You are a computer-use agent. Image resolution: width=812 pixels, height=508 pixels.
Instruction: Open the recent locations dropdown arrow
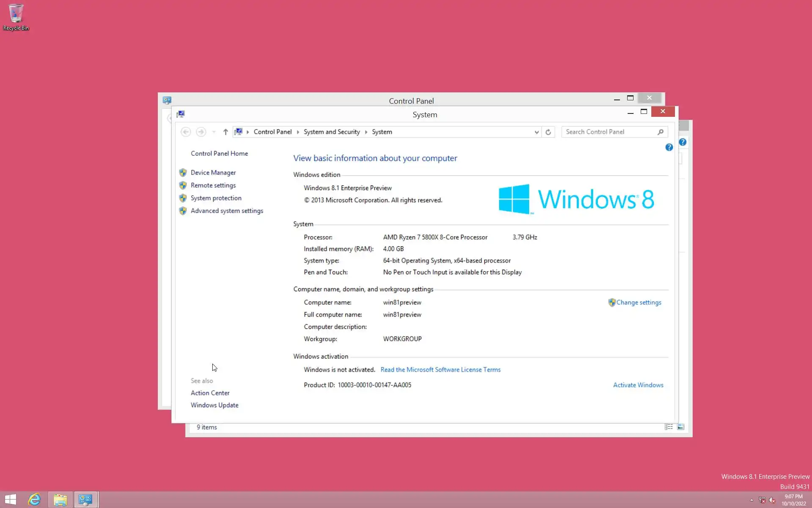pyautogui.click(x=214, y=132)
